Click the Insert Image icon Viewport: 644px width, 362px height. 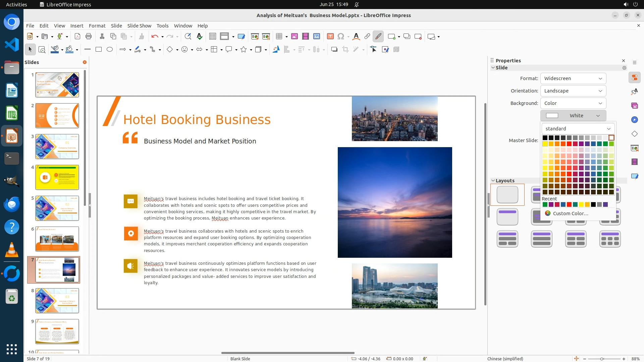click(294, 37)
